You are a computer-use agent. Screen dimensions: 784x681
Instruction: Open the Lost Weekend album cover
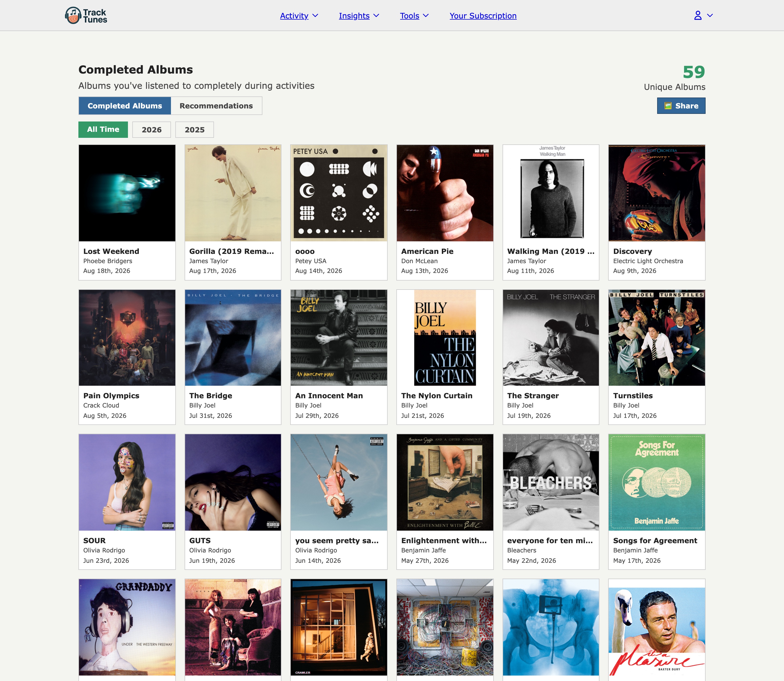click(x=127, y=193)
